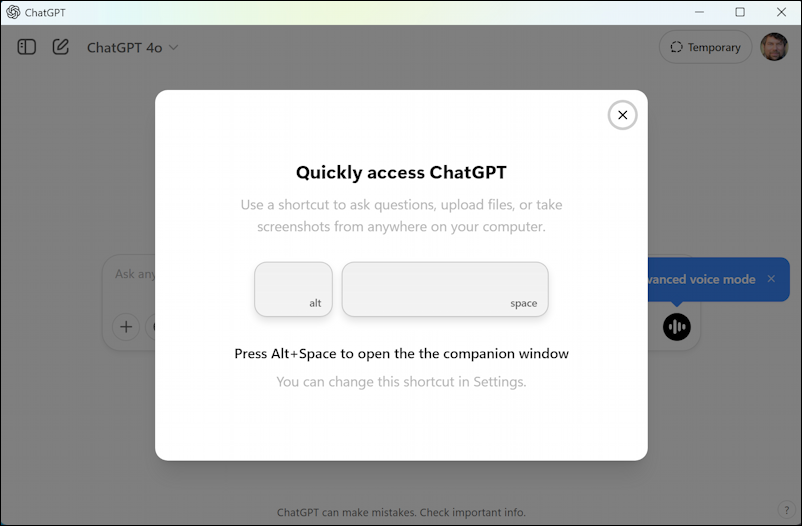
Task: Click the alt key illustration
Action: (293, 289)
